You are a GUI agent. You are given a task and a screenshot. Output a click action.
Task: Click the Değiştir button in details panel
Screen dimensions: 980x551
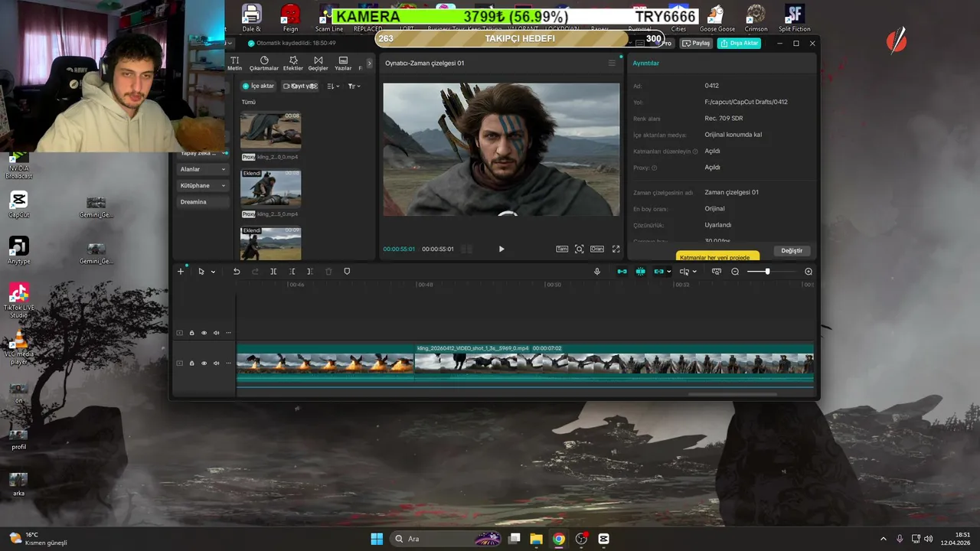coord(792,251)
